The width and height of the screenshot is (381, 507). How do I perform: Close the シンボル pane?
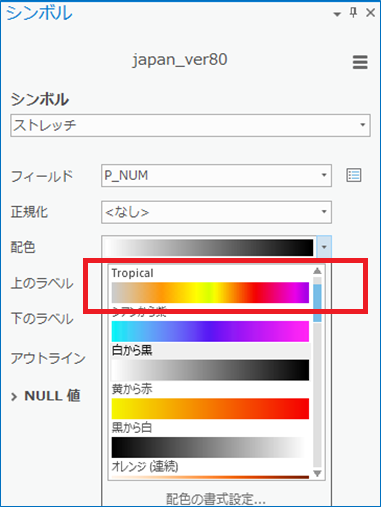click(370, 13)
